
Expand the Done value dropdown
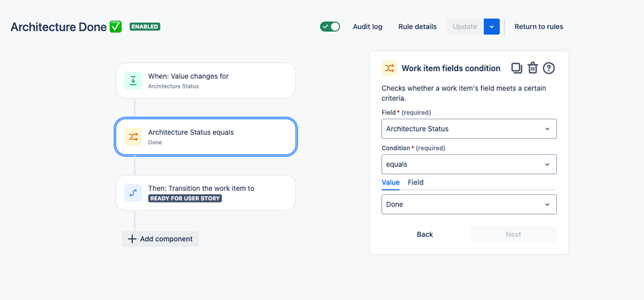pyautogui.click(x=469, y=205)
